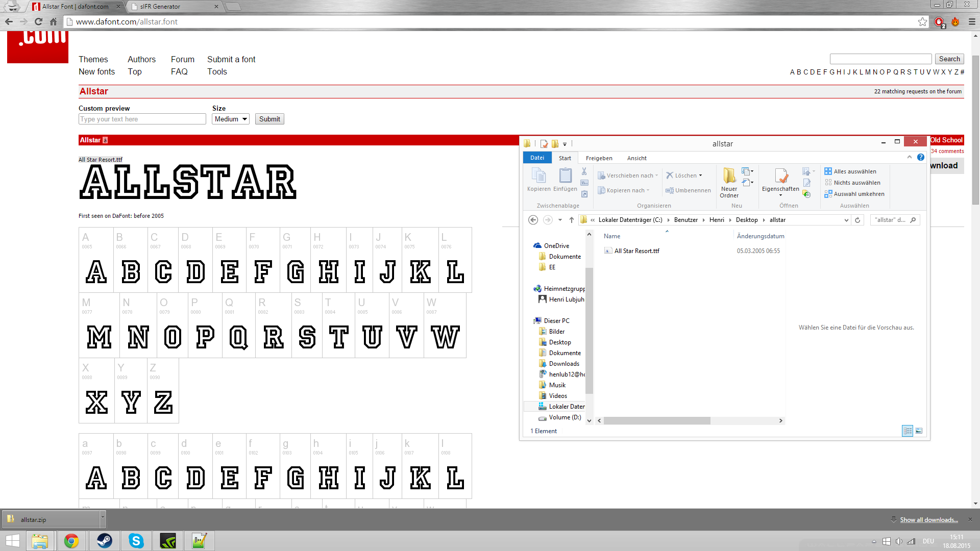Refresh the explorer address bar location

pyautogui.click(x=857, y=220)
